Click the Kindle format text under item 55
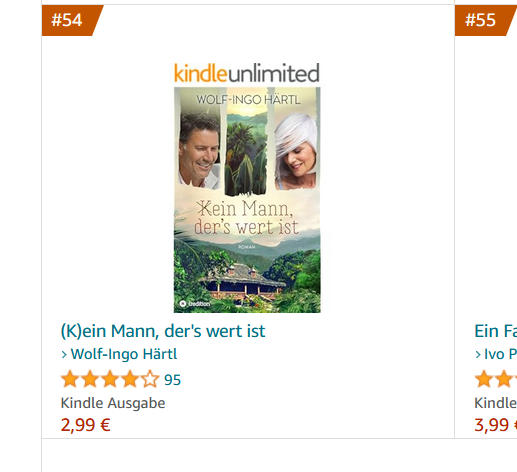Viewport: 517px width, 472px height. click(496, 403)
